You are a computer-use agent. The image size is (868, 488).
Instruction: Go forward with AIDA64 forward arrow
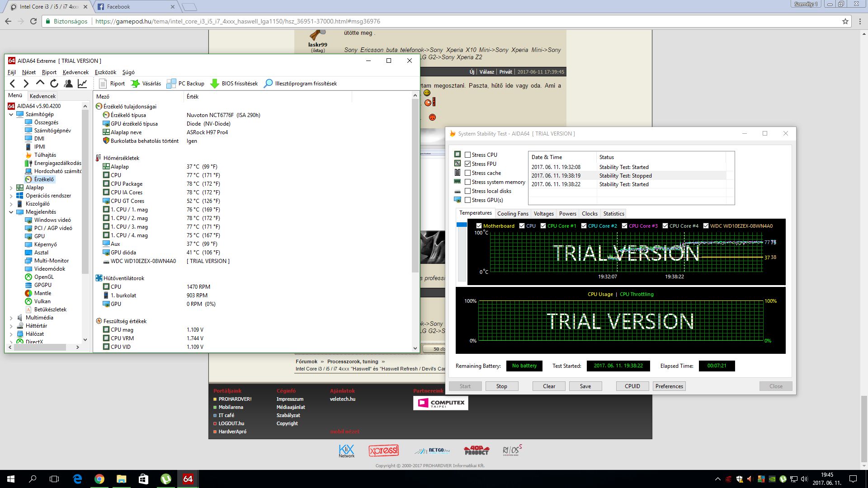[x=26, y=84]
